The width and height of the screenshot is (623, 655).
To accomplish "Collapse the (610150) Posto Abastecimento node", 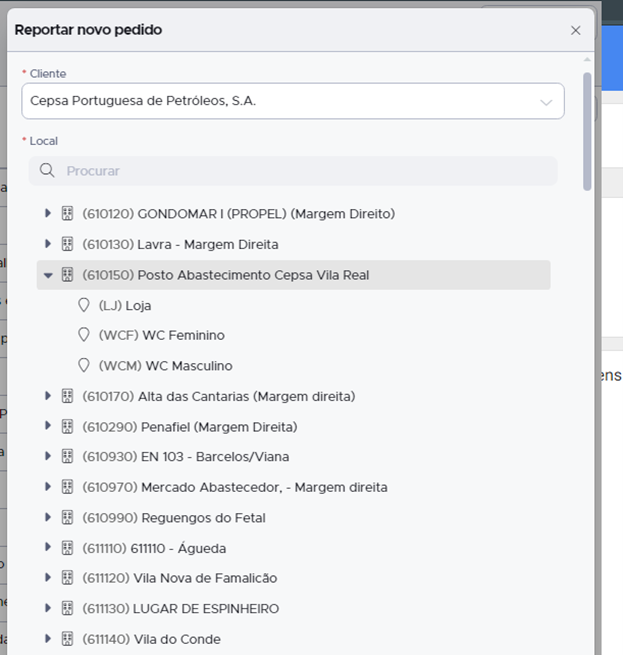I will (48, 275).
